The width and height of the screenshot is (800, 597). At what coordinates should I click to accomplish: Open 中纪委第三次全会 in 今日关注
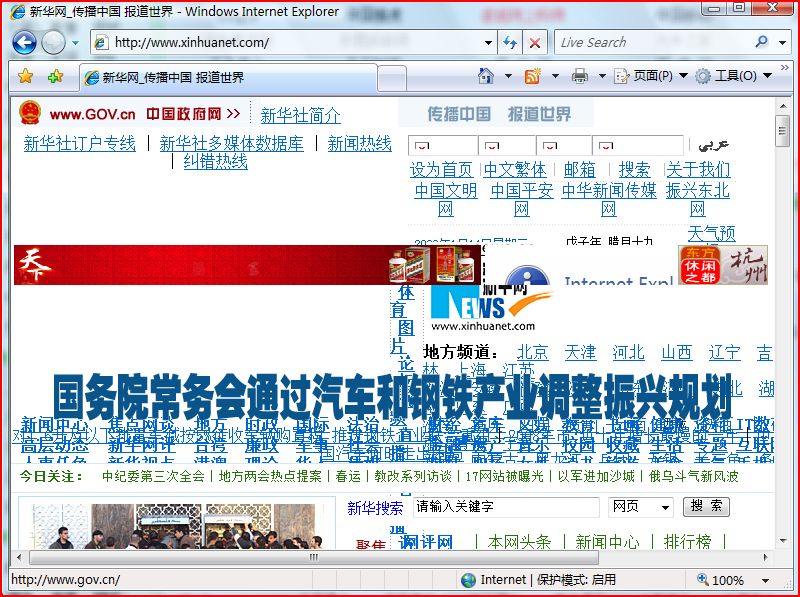click(x=153, y=476)
